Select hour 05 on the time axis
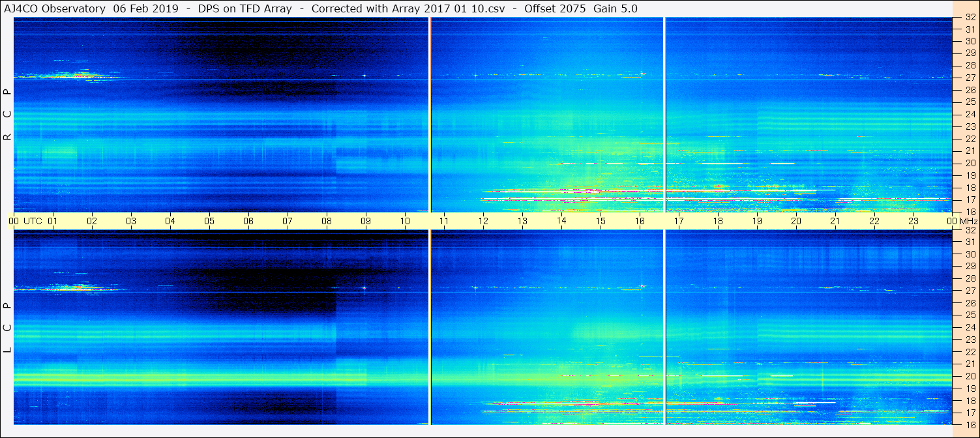Screen dimensions: 980x438 click(209, 221)
